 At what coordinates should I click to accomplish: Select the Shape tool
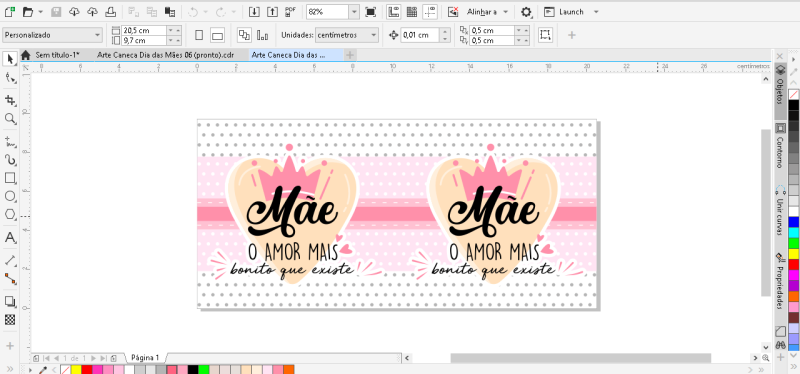pos(10,78)
